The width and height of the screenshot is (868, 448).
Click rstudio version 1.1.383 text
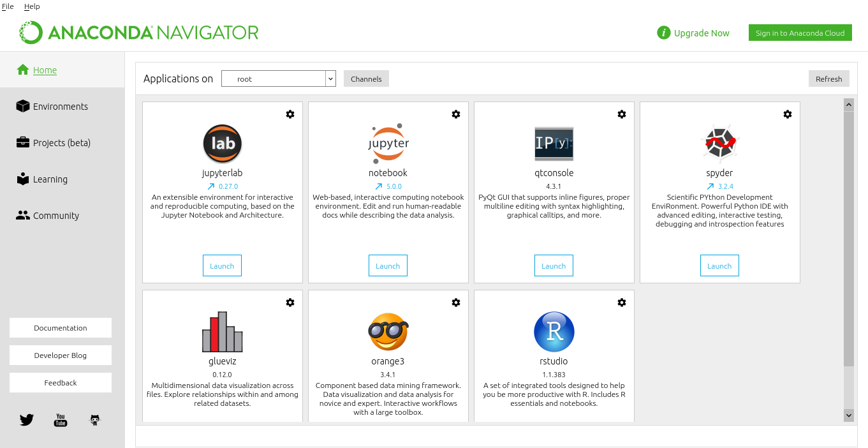[x=554, y=375]
